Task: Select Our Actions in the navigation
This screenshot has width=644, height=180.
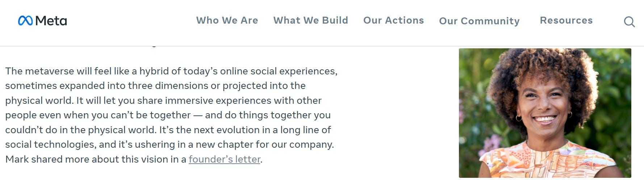Action: click(393, 20)
